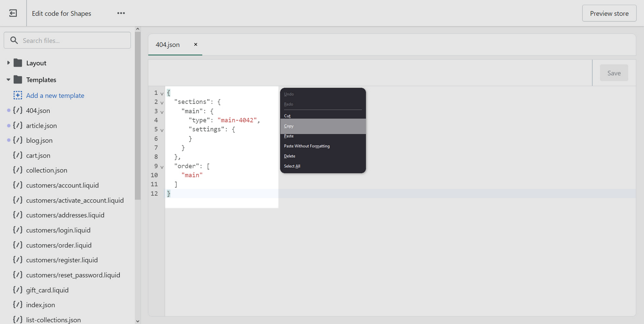Viewport: 644px width, 324px height.
Task: Click the file icon beside customers/activate_account.liquid
Action: pyautogui.click(x=18, y=200)
